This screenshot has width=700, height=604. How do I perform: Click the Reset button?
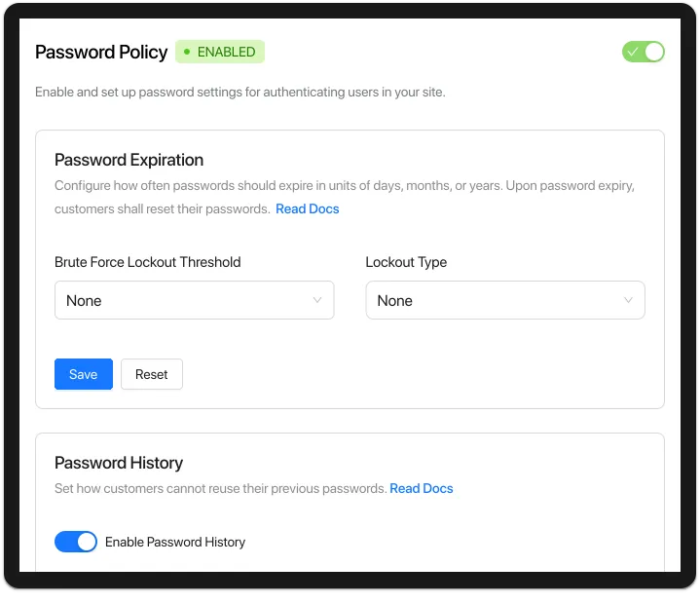click(x=151, y=374)
